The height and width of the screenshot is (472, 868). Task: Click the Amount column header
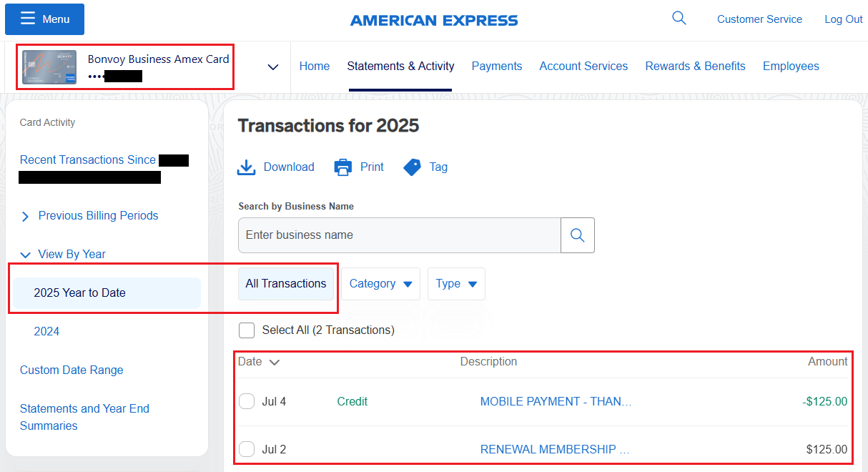click(x=828, y=362)
